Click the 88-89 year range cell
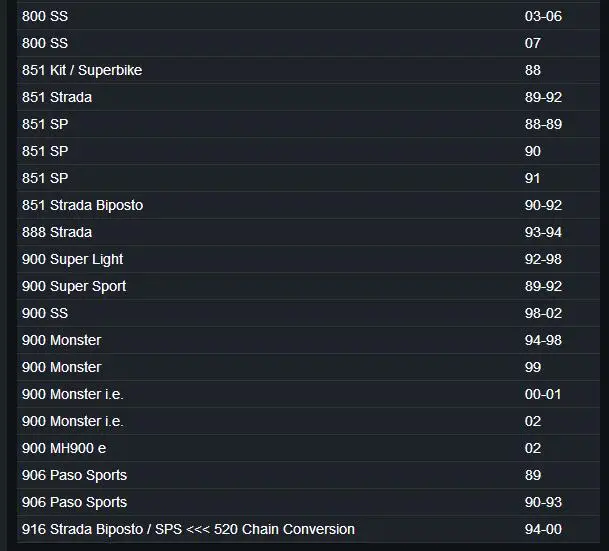 [x=543, y=124]
